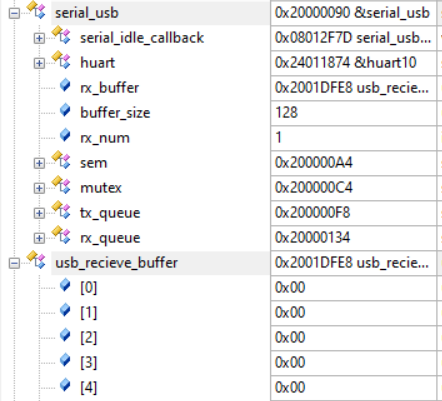This screenshot has width=442, height=401.
Task: Expand the huart member node
Action: coord(39,63)
